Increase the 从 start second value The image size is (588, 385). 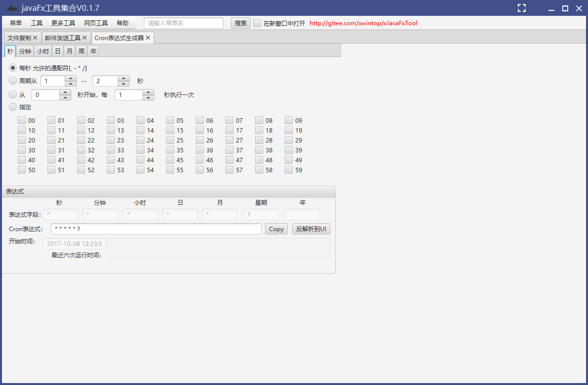click(x=65, y=93)
